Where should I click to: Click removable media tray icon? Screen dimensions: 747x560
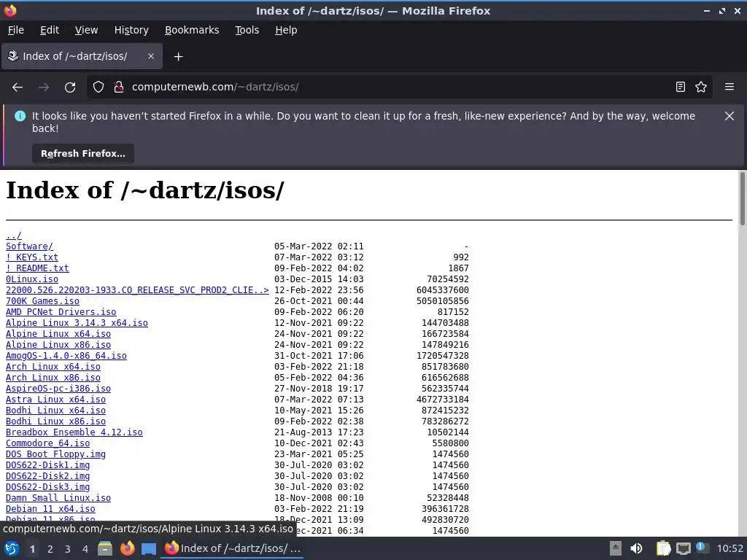[616, 548]
